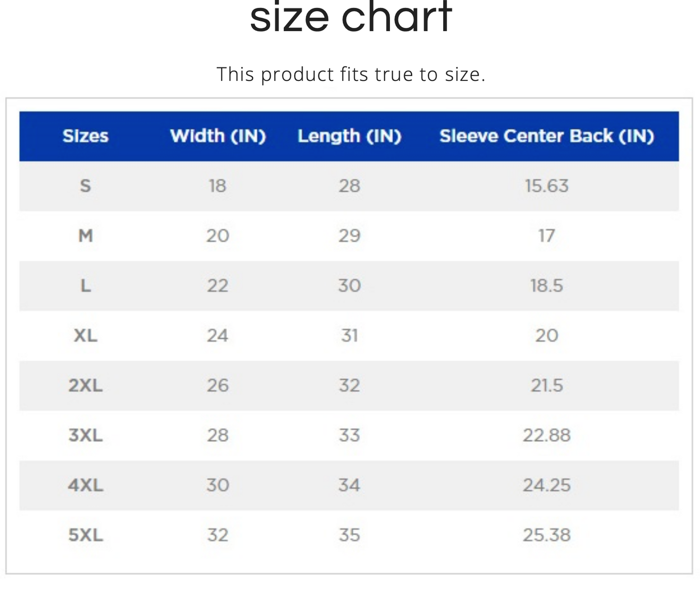Image resolution: width=700 pixels, height=601 pixels.
Task: Click the 24.25 sleeve measurement cell
Action: 546,485
